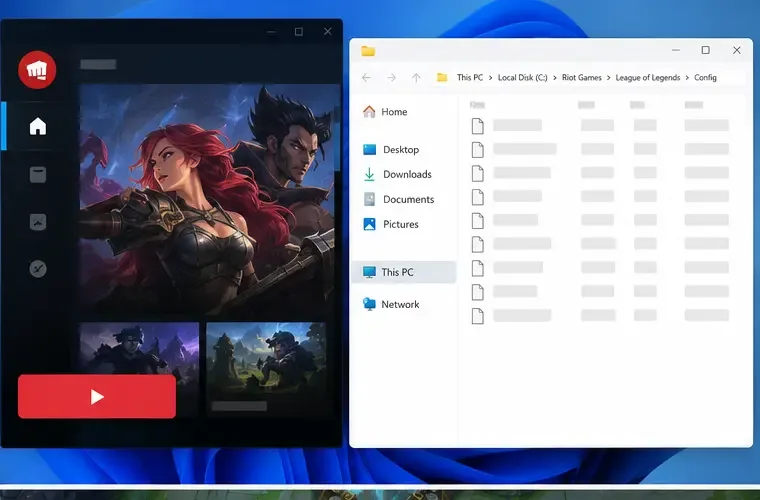Open the round compass icon in Riot sidebar
Image resolution: width=760 pixels, height=500 pixels.
click(x=38, y=268)
